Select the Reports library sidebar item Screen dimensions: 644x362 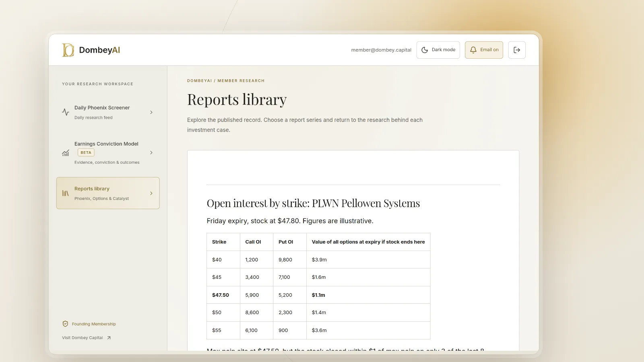[108, 193]
